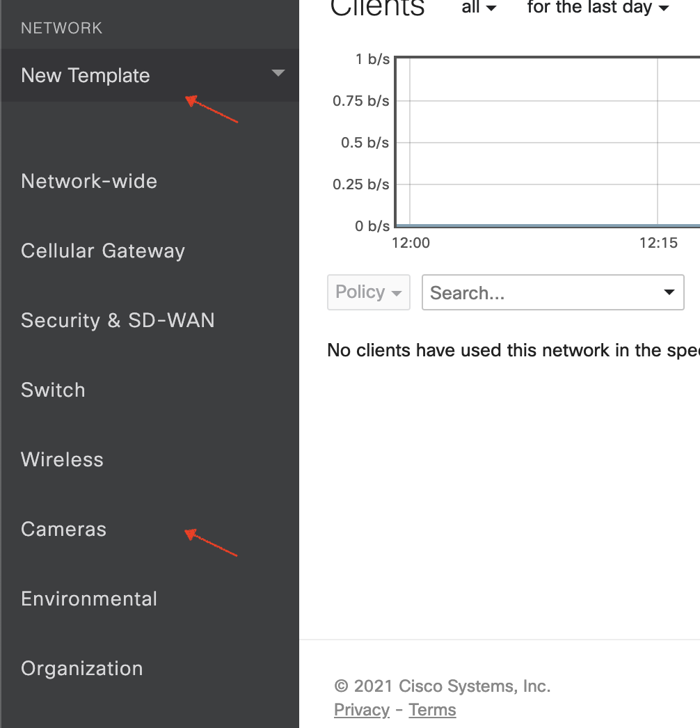The width and height of the screenshot is (700, 728).
Task: Go to Security & SD-WAN section
Action: (x=118, y=320)
